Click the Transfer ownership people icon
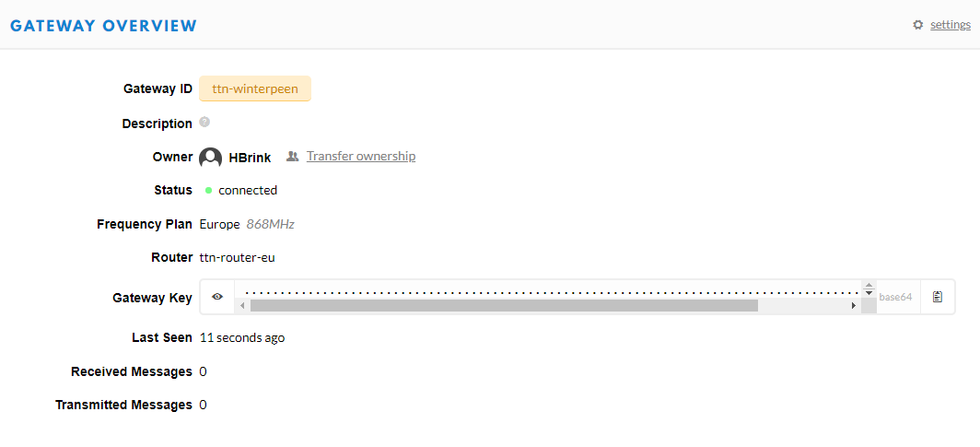980x447 pixels. [293, 157]
